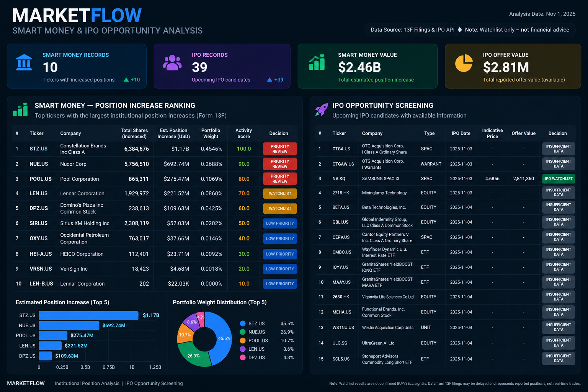The image size is (588, 392).
Task: Click the '2,811,360' offer value cell
Action: tap(524, 179)
